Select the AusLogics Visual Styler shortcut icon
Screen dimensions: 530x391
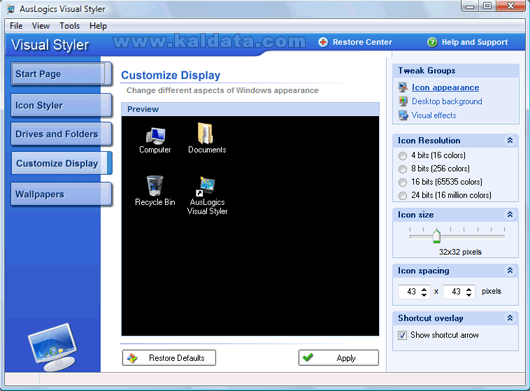coord(206,186)
